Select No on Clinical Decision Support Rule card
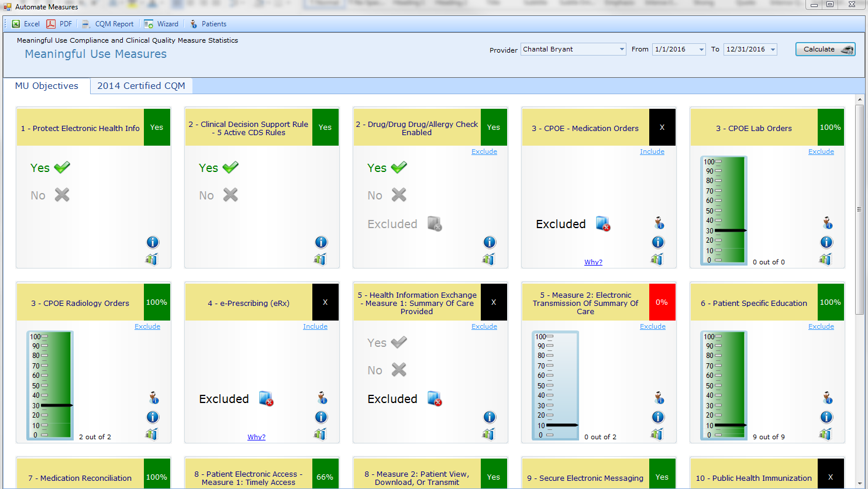868x489 pixels. [x=218, y=195]
